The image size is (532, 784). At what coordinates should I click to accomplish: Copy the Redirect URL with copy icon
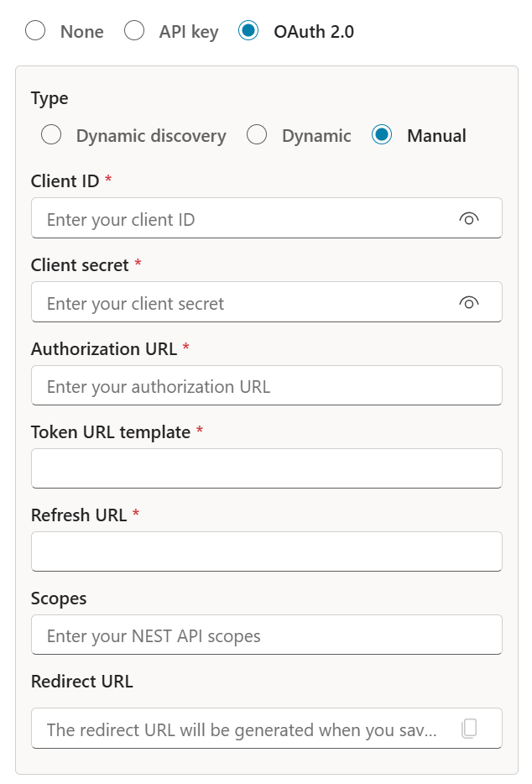point(469,729)
